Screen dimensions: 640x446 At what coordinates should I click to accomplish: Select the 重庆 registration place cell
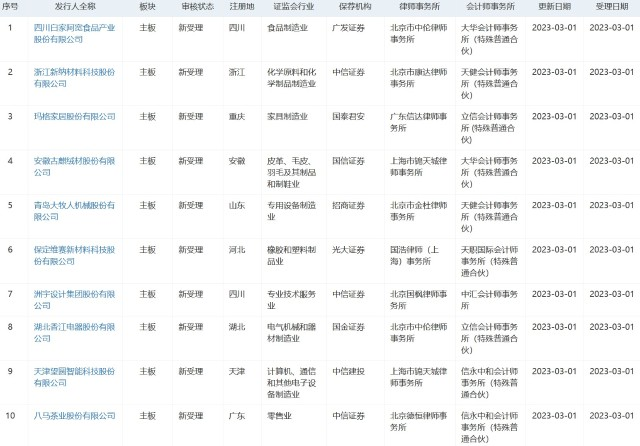pos(237,116)
